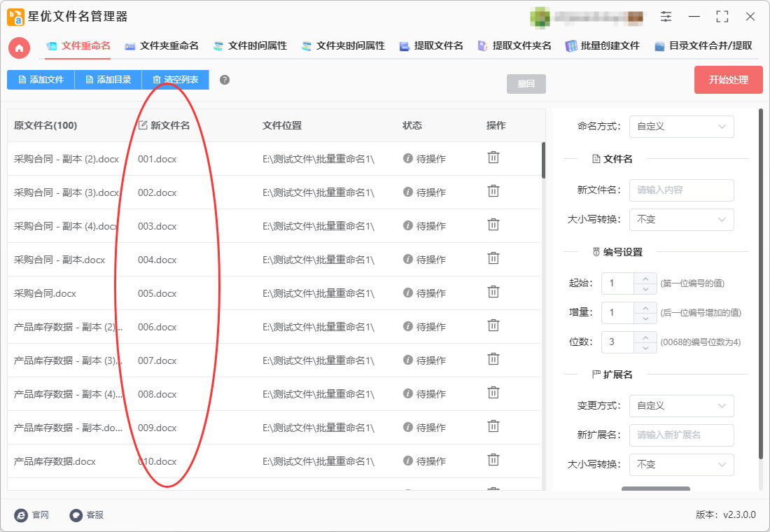Click the help question mark icon
Screen dimensions: 770x532
coord(225,80)
